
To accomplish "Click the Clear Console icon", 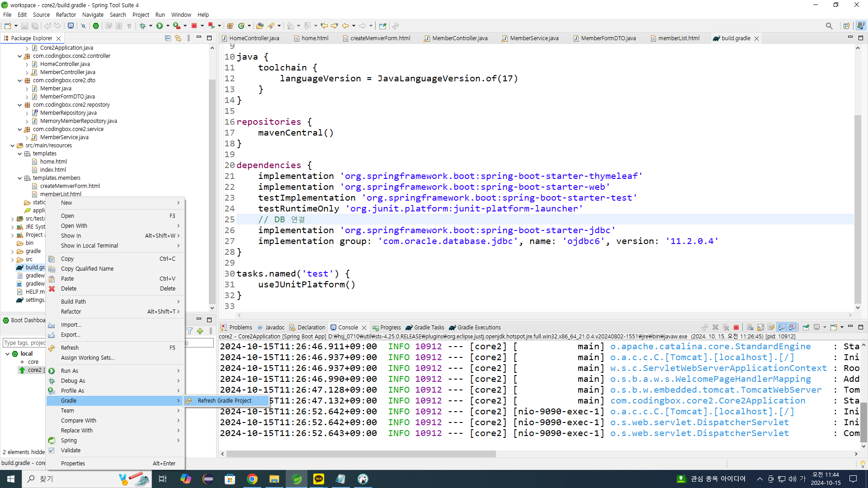I will [x=750, y=327].
